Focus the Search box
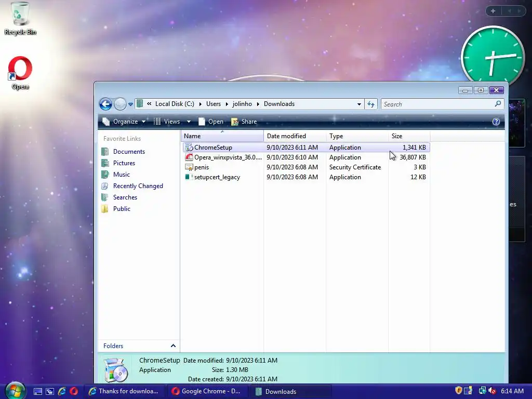The image size is (532, 399). 442,104
